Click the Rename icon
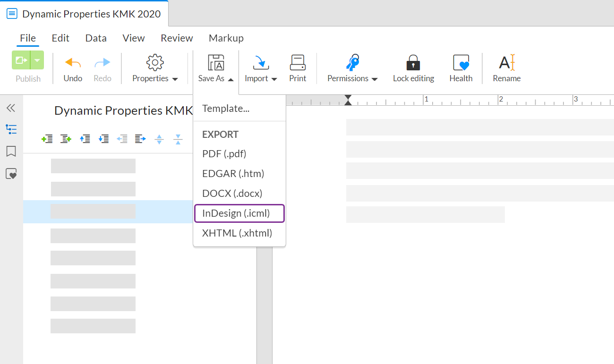This screenshot has height=364, width=614. click(x=506, y=63)
